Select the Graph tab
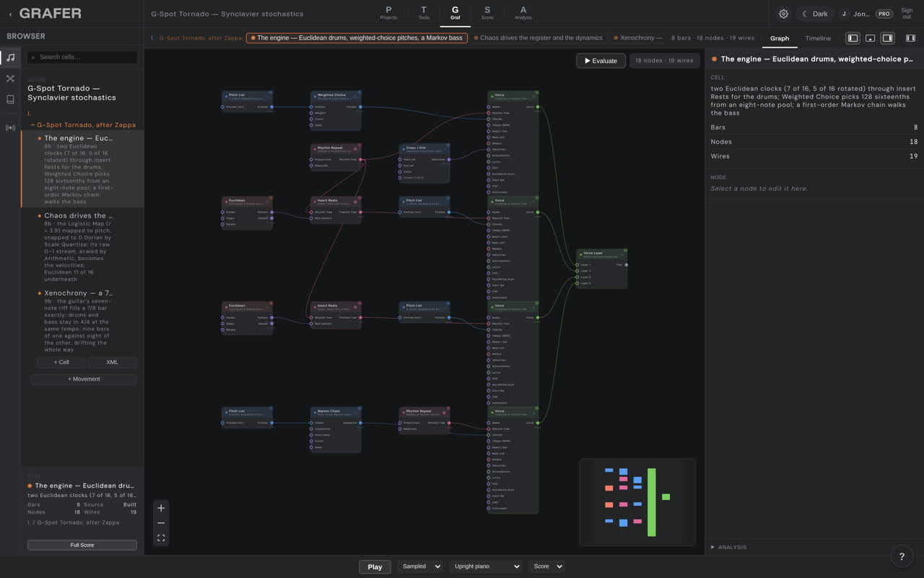This screenshot has height=578, width=924. (x=780, y=38)
